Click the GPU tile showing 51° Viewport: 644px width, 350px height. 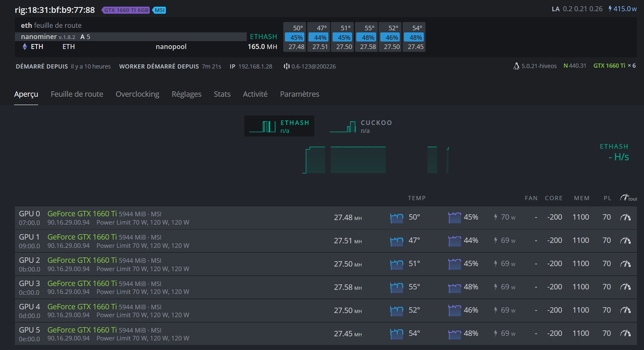click(x=343, y=37)
